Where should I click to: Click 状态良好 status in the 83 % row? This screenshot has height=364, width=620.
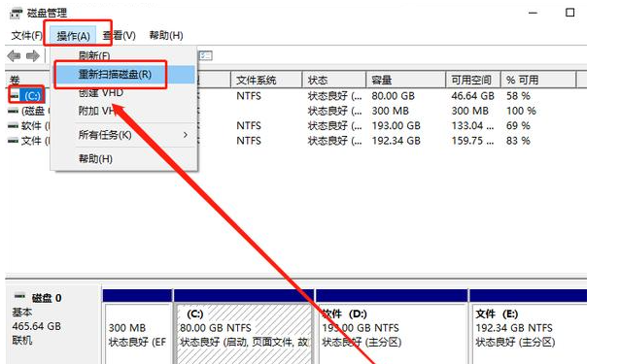tap(334, 141)
